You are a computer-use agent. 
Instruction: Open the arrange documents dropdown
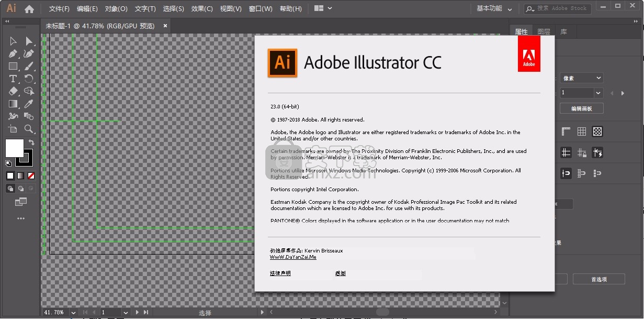pyautogui.click(x=324, y=8)
